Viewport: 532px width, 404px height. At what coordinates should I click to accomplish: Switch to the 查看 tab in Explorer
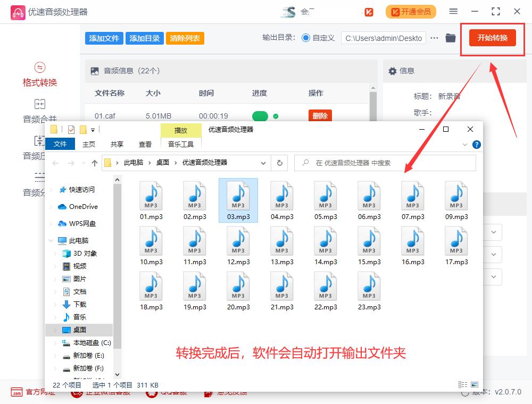145,144
